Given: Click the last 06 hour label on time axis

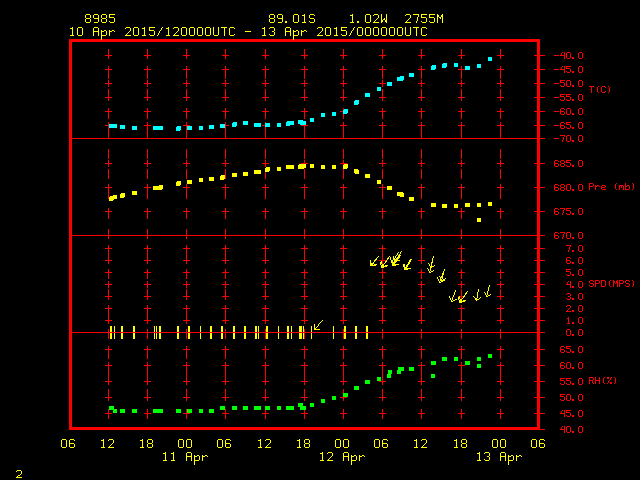Looking at the screenshot, I should [538, 444].
